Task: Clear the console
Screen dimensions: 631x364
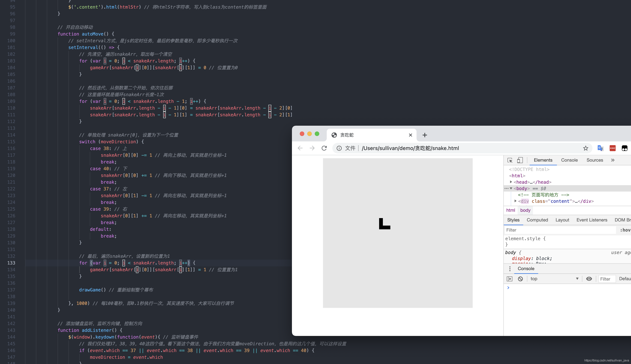Action: coord(520,279)
